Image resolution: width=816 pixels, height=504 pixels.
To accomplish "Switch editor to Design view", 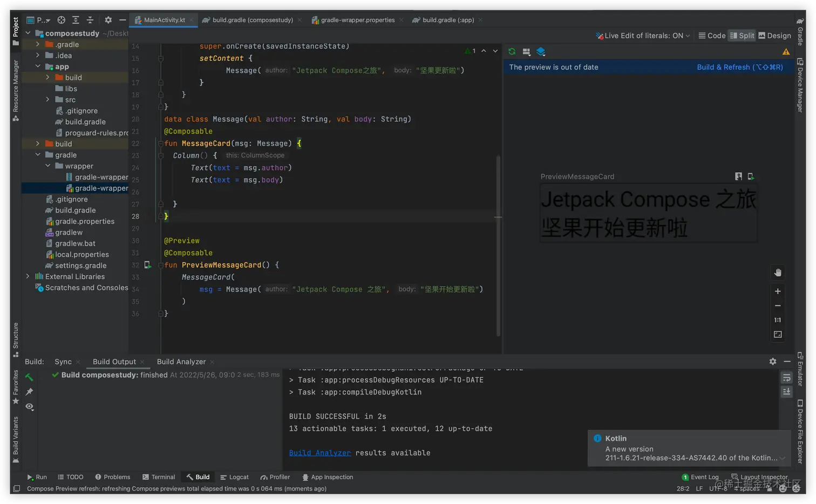I will (x=774, y=36).
